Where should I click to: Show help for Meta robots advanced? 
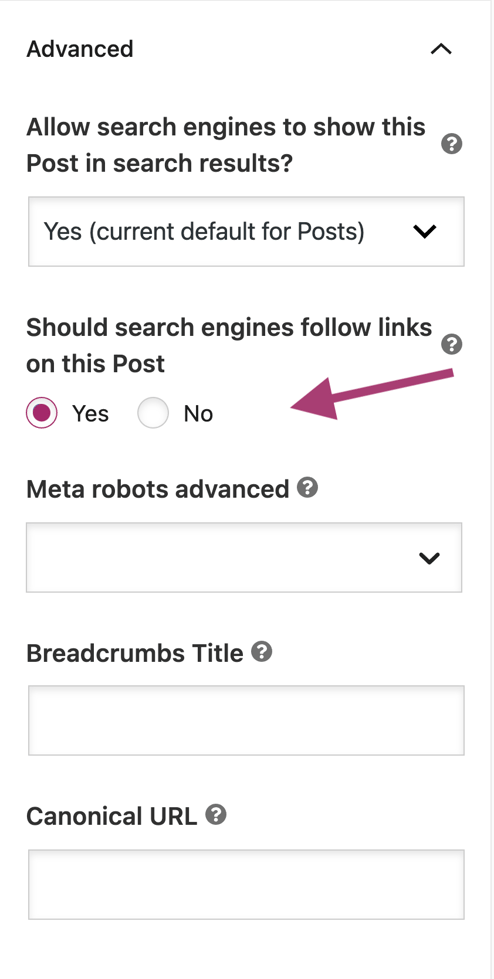click(x=307, y=488)
